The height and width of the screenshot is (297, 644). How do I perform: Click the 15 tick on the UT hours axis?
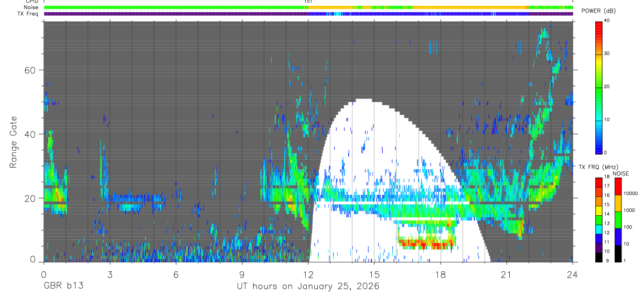(x=374, y=274)
